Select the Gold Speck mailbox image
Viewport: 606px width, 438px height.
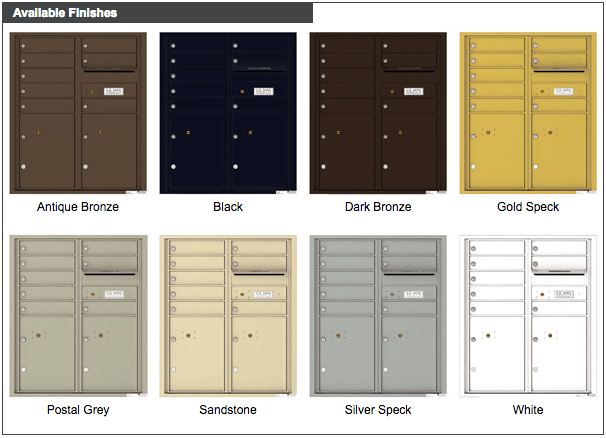click(528, 113)
